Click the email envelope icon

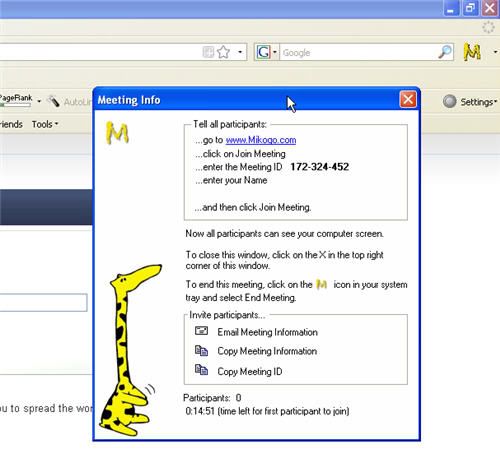[201, 331]
